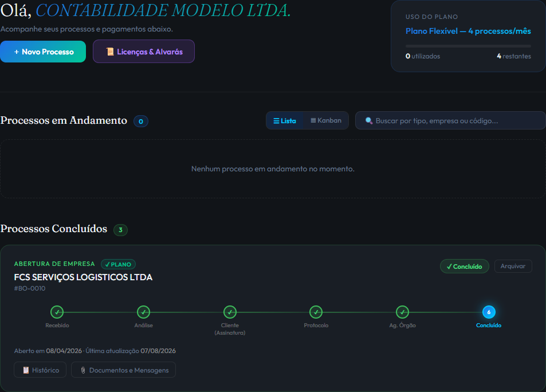Viewport: 546px width, 392px height.
Task: Click the scroll icon in Licenças & Alvarás
Action: (110, 52)
